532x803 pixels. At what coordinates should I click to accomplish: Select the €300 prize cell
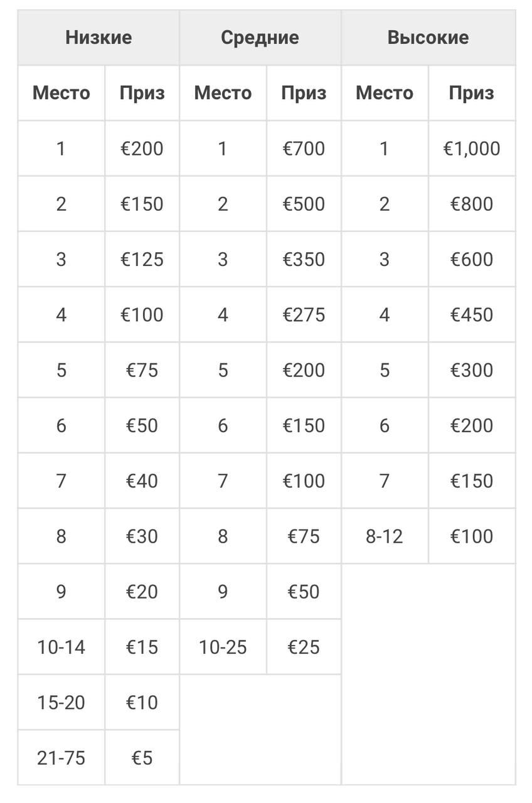pos(472,370)
